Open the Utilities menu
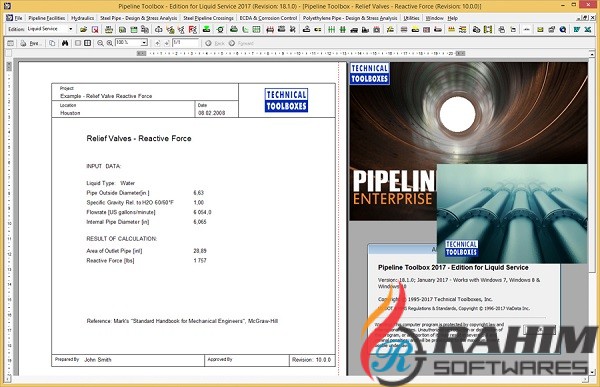 (411, 18)
